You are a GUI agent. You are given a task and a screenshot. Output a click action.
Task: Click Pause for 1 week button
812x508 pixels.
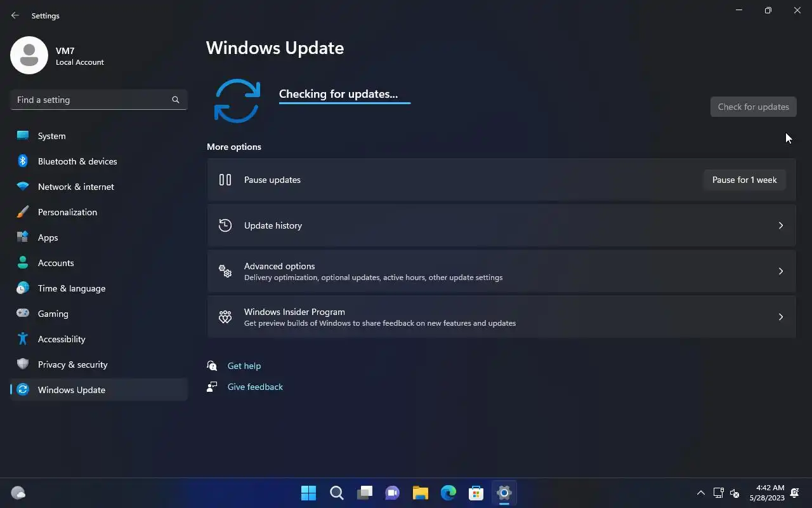click(744, 180)
